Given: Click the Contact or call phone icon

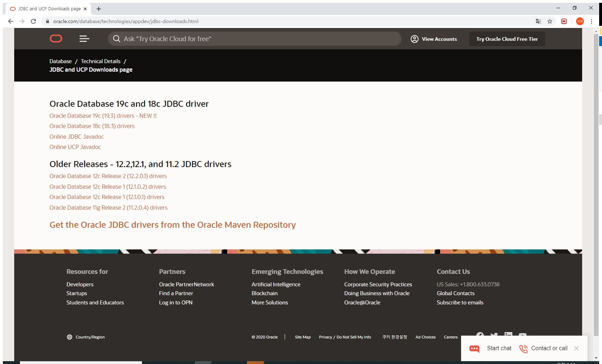Looking at the screenshot, I should (x=523, y=349).
